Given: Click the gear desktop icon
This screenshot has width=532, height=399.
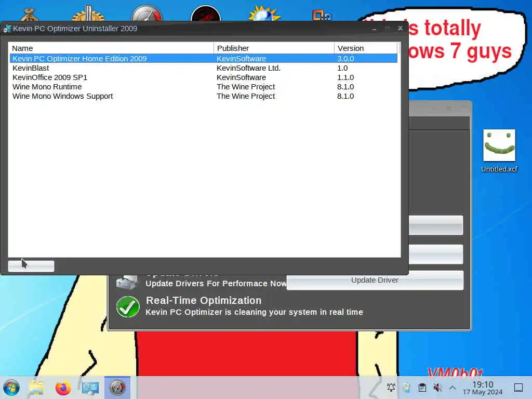Looking at the screenshot, I should [x=88, y=14].
